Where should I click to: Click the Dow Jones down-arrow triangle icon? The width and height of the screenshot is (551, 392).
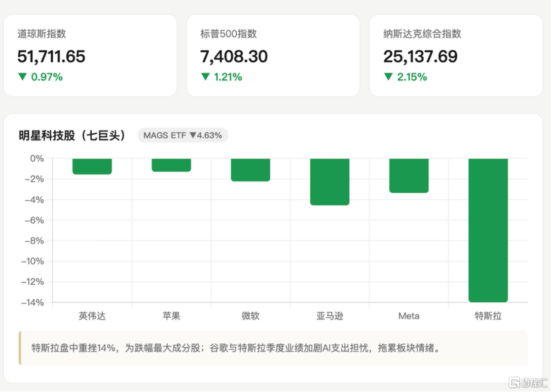(x=23, y=76)
